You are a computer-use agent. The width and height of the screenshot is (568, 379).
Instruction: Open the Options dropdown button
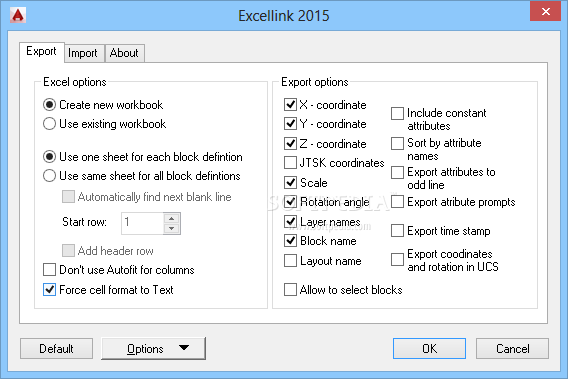(x=154, y=349)
